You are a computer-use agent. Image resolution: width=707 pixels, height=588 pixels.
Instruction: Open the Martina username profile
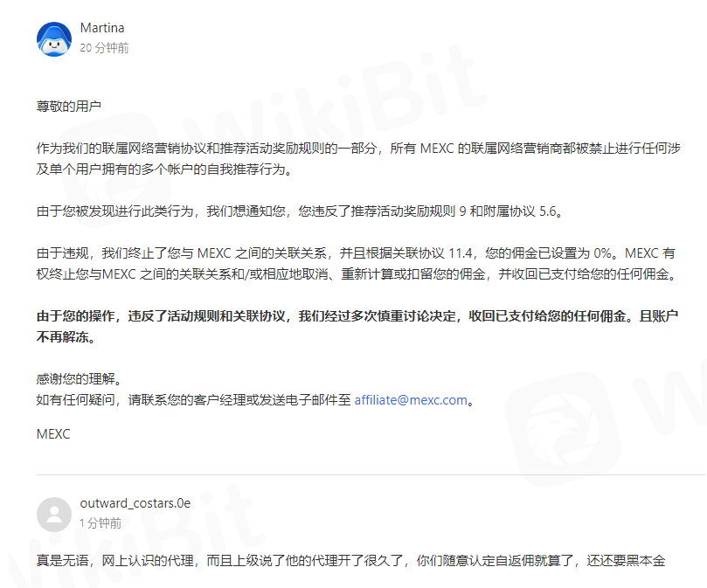tap(102, 28)
